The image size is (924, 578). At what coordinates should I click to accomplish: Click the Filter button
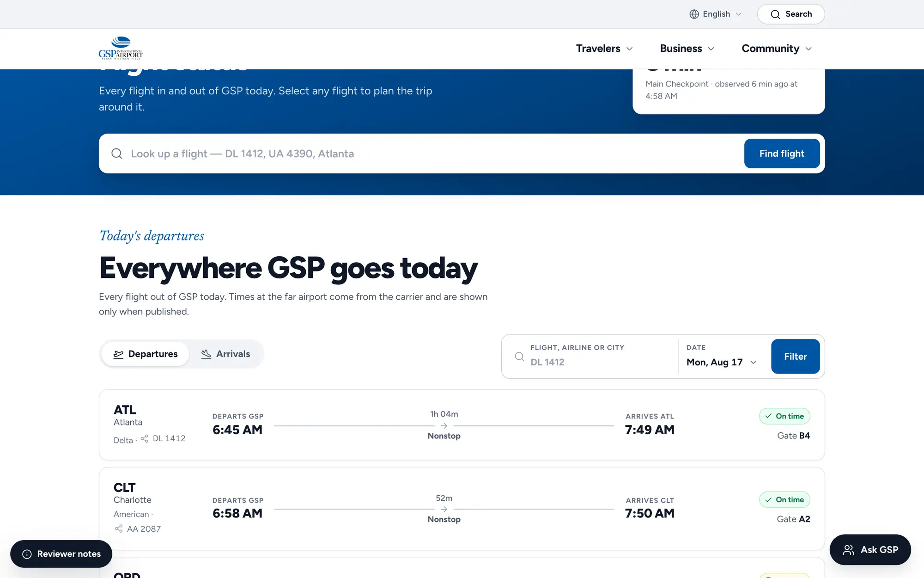pos(795,357)
